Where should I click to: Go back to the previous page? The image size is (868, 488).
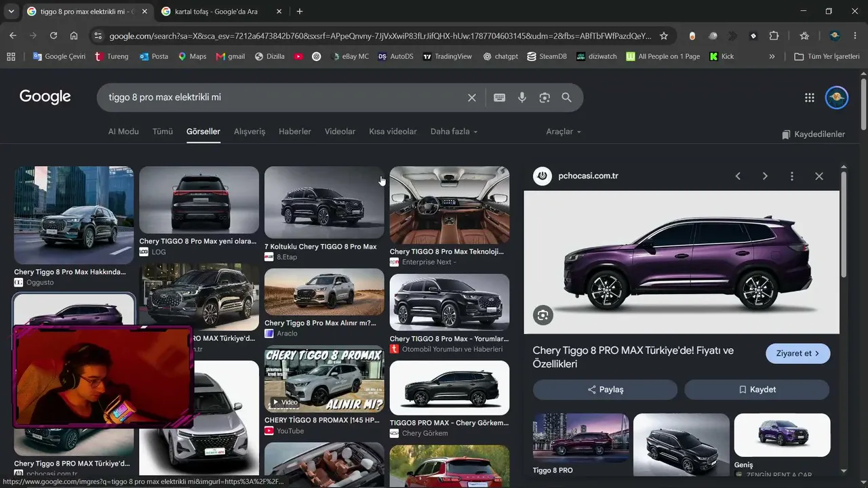[13, 36]
